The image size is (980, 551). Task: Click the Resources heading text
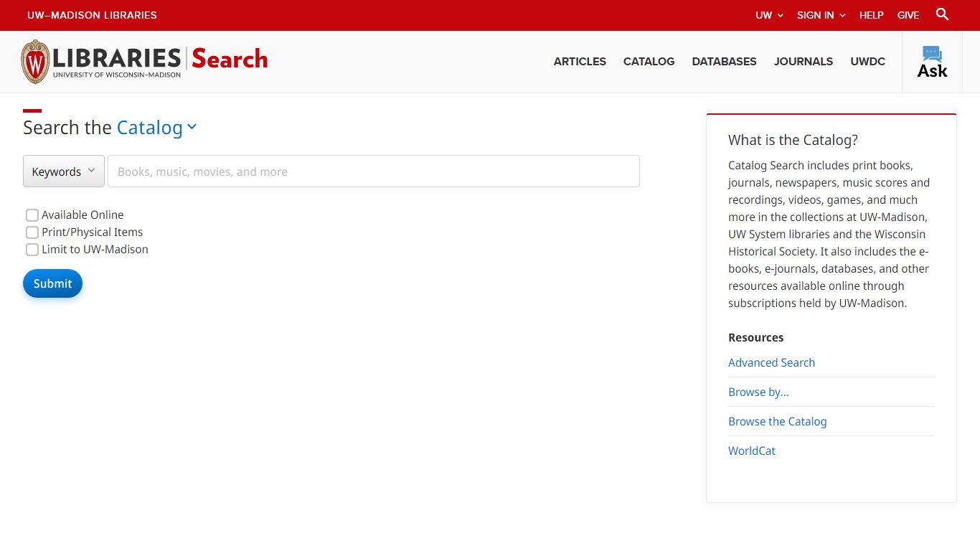click(x=755, y=337)
